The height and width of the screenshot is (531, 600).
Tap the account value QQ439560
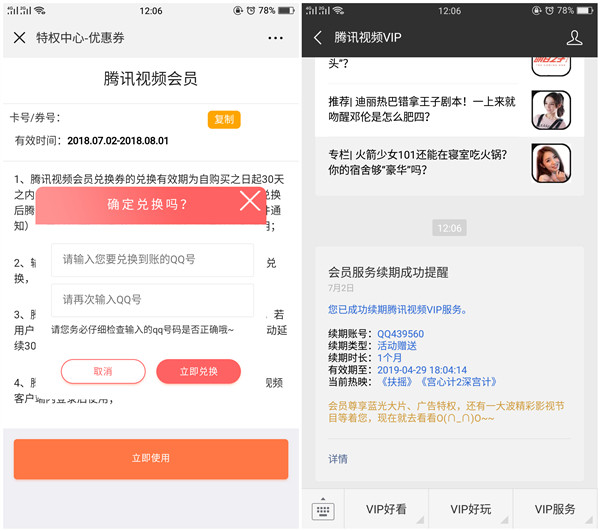tap(400, 334)
